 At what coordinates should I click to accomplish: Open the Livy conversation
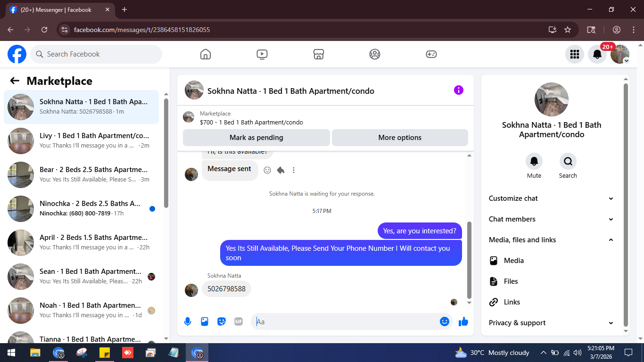coord(81,141)
